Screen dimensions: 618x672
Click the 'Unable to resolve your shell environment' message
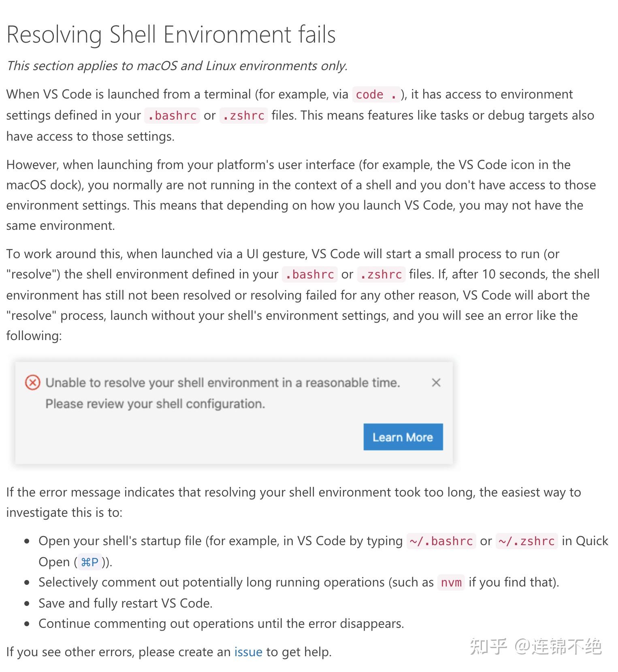[x=222, y=383]
